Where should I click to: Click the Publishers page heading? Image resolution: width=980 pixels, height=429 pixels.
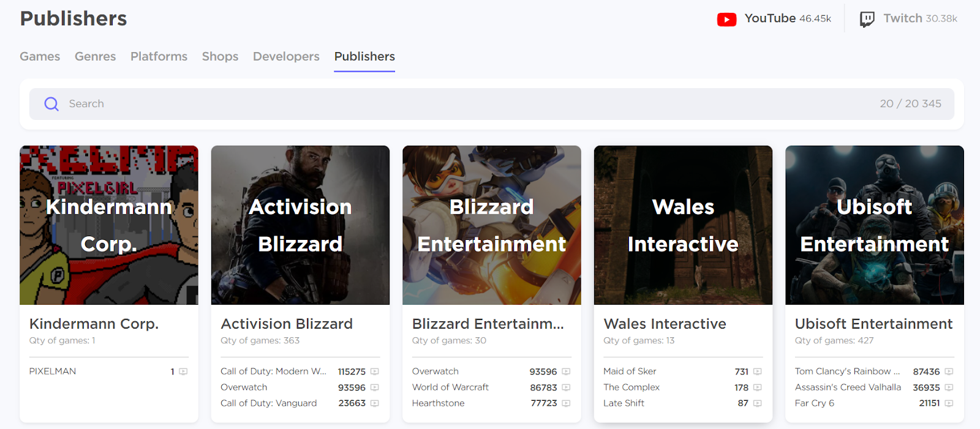pos(73,18)
